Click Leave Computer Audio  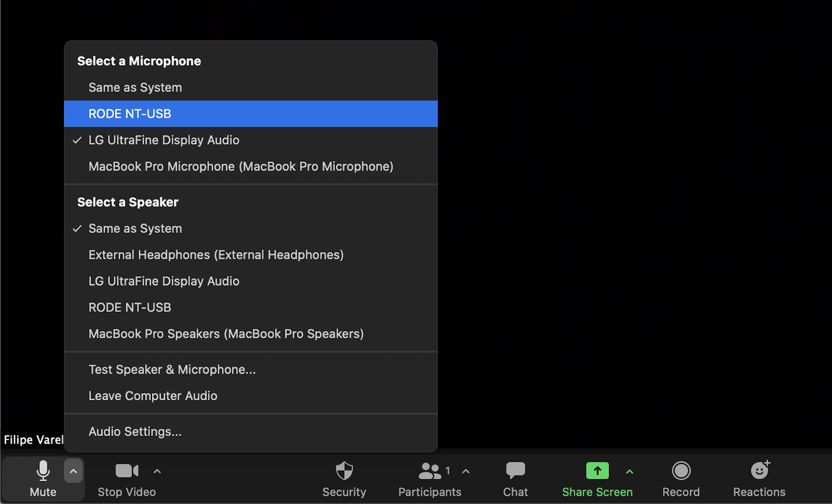(x=153, y=396)
